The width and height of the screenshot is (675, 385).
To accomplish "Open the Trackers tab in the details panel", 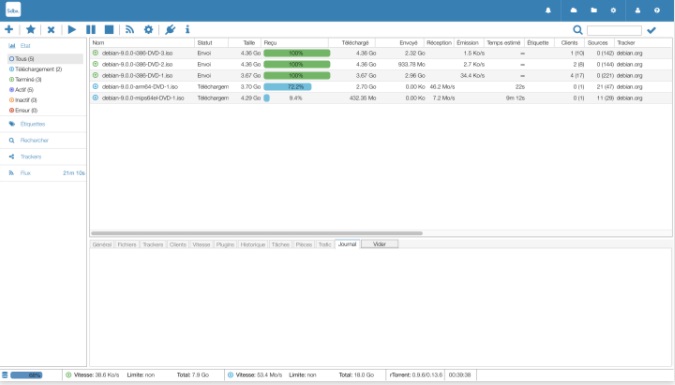I will tap(153, 244).
